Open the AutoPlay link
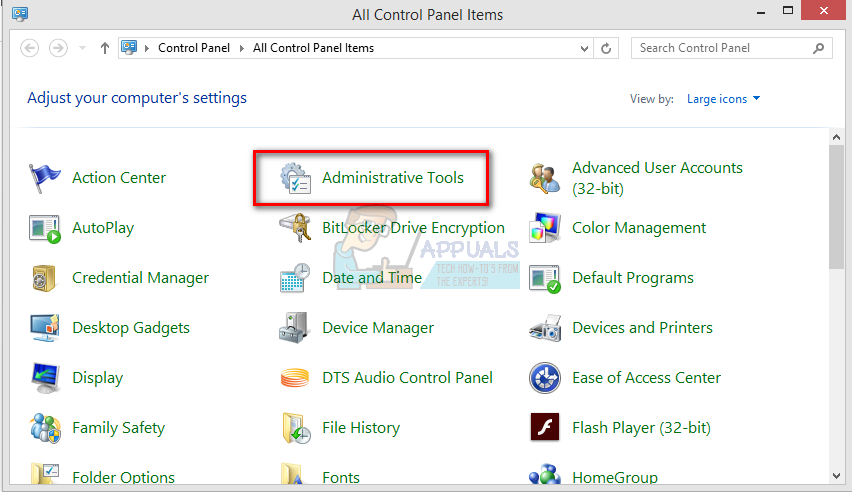The height and width of the screenshot is (492, 852). [x=103, y=228]
